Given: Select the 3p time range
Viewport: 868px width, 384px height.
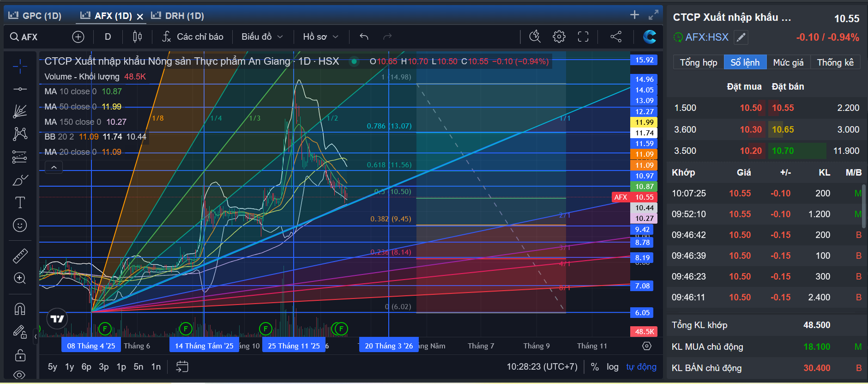Looking at the screenshot, I should (x=104, y=367).
